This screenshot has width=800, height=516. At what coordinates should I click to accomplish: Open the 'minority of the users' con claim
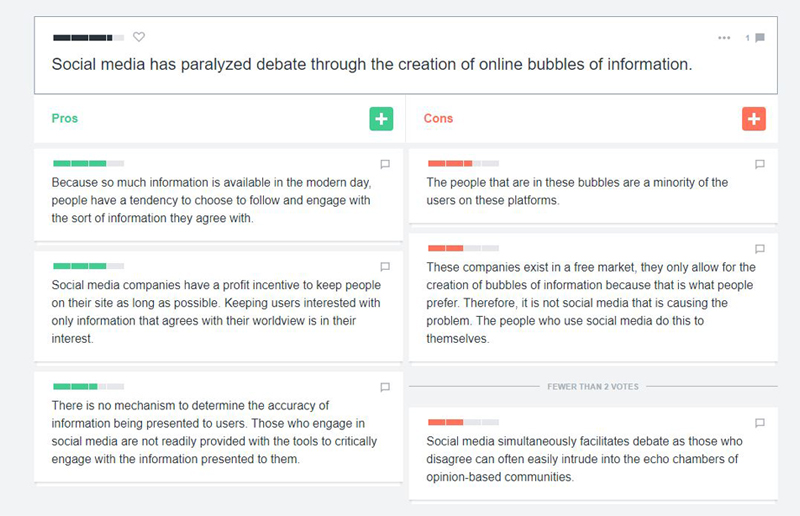(577, 191)
